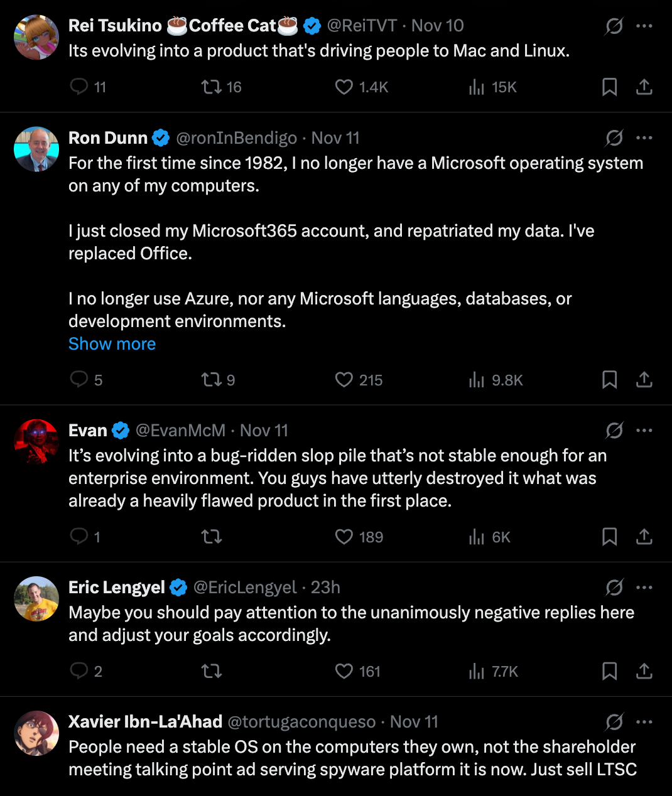
Task: Repost Eric Lengyel's tweet
Action: 211,671
